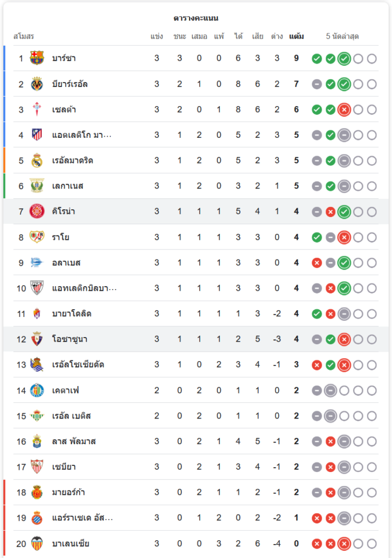Open the โอซาซูนา team name link
Image resolution: width=392 pixels, height=558 pixels.
70,339
